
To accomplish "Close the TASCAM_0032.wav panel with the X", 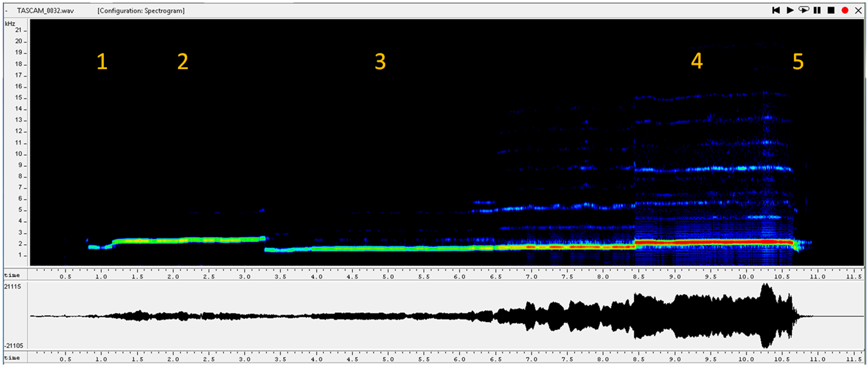I will (x=858, y=10).
